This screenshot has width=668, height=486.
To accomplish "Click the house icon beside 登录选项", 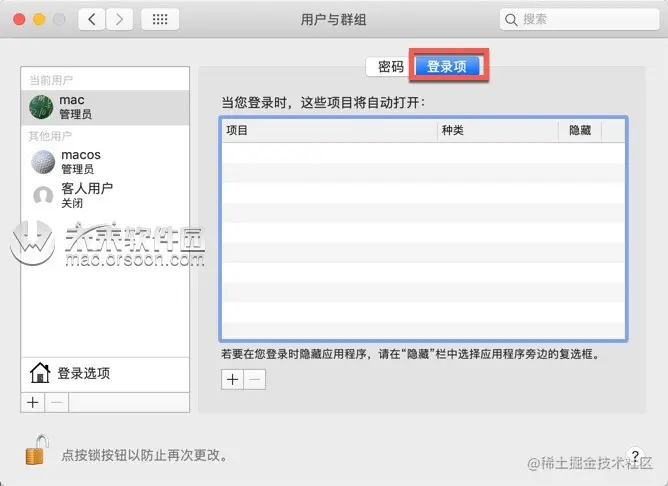I will pos(40,373).
